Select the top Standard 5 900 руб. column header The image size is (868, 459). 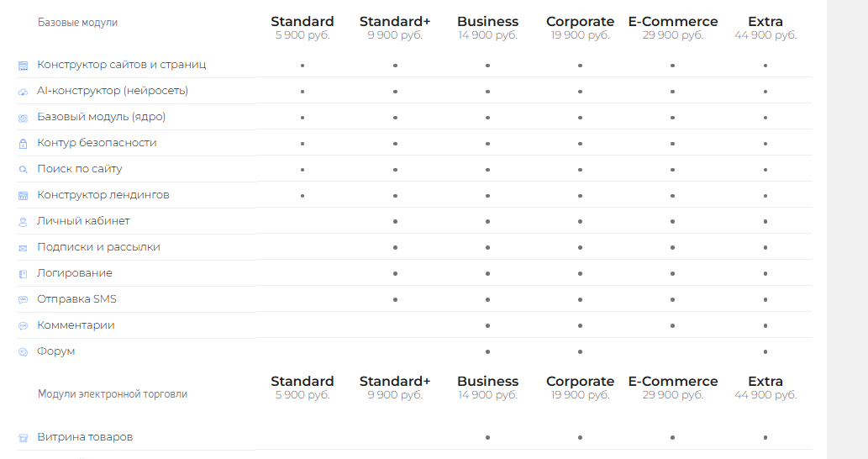(302, 28)
